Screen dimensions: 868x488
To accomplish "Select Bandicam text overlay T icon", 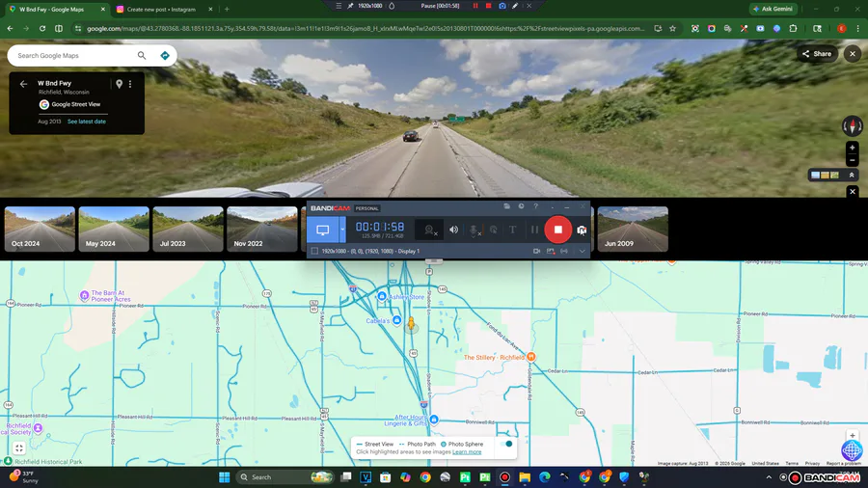I will pyautogui.click(x=513, y=230).
